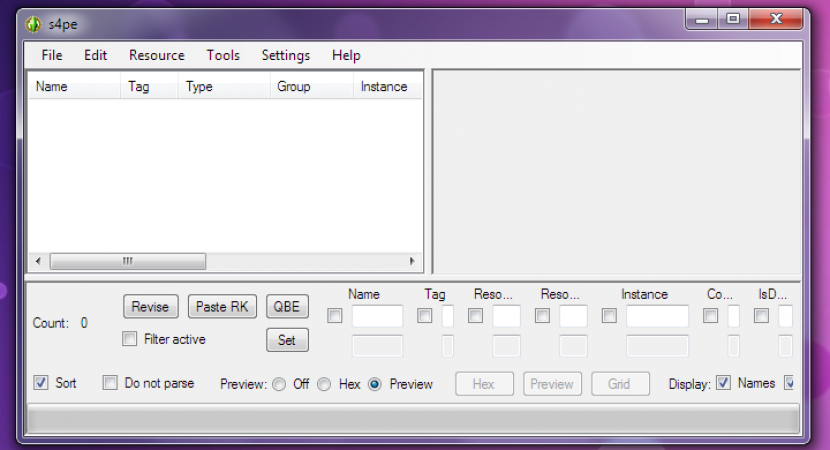Maximize the s4pe window

pyautogui.click(x=734, y=19)
